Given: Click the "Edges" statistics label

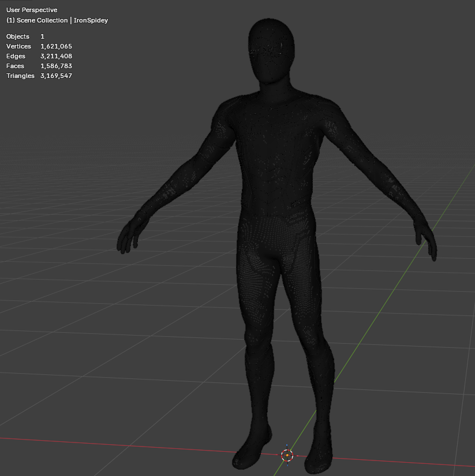Looking at the screenshot, I should [x=16, y=56].
